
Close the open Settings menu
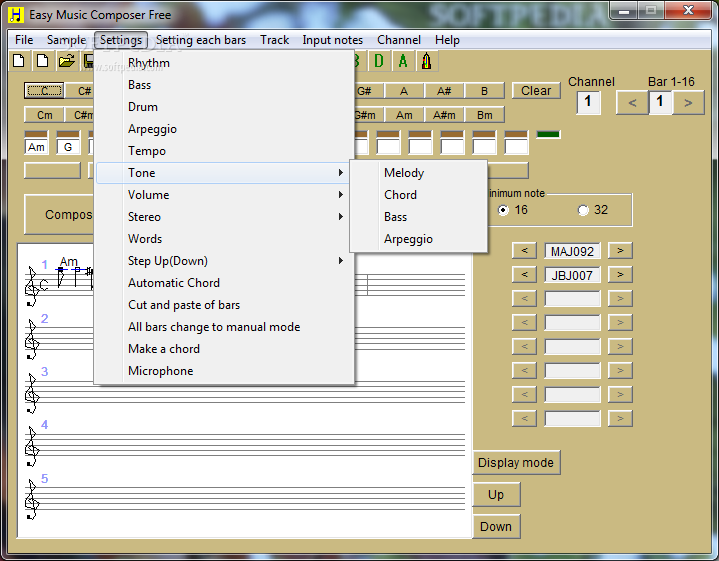pyautogui.click(x=121, y=40)
